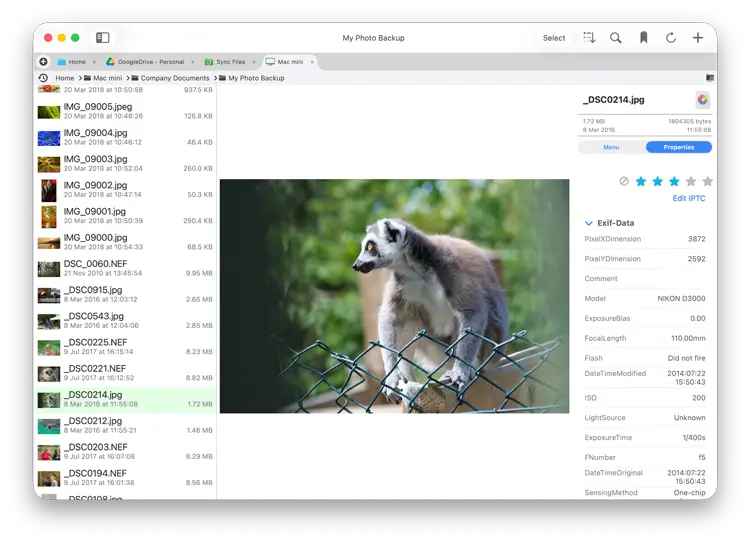The image size is (750, 543).
Task: Click the Photos app icon for _DSC0214.jpg
Action: [702, 100]
